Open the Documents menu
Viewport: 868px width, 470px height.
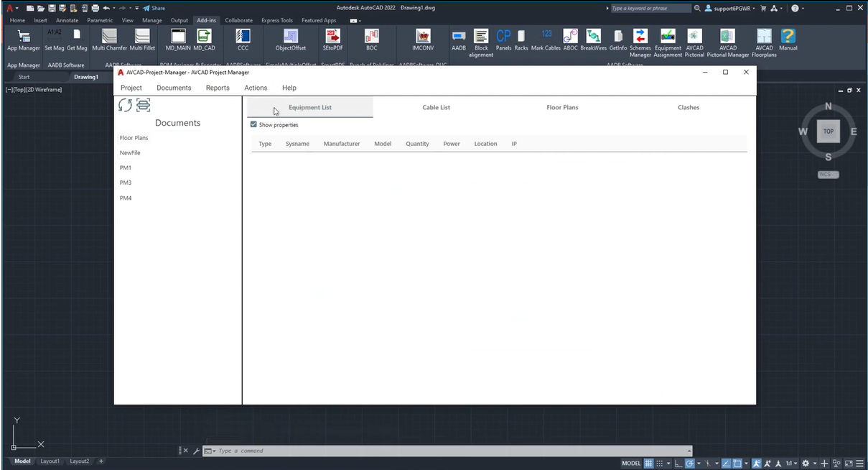tap(174, 88)
